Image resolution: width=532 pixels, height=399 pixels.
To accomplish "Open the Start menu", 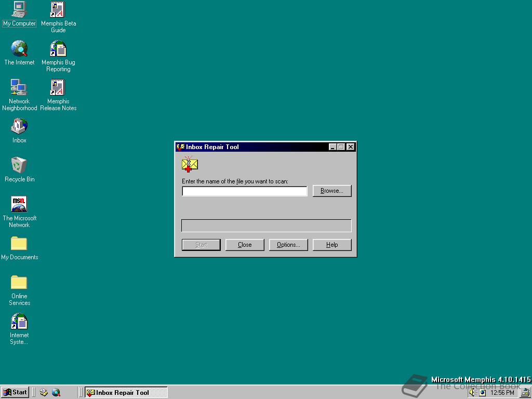I will coord(15,393).
